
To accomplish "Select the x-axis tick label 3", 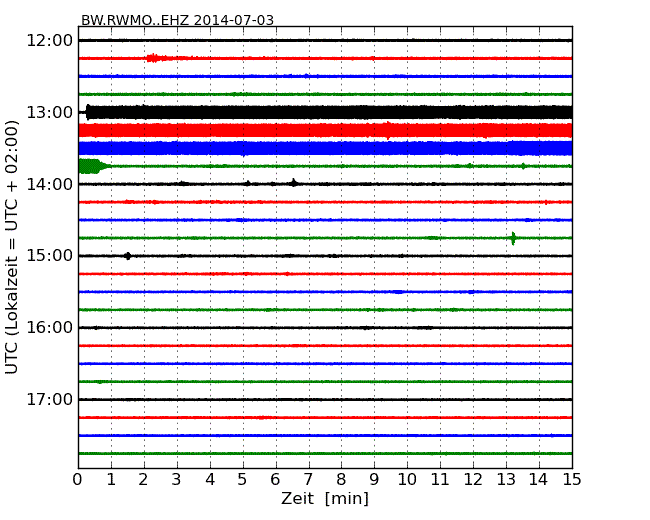I will [177, 480].
